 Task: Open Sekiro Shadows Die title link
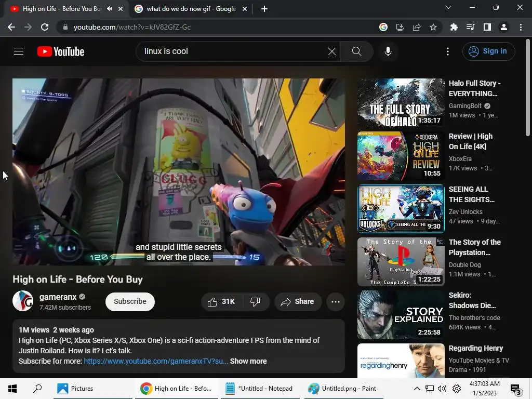[472, 300]
